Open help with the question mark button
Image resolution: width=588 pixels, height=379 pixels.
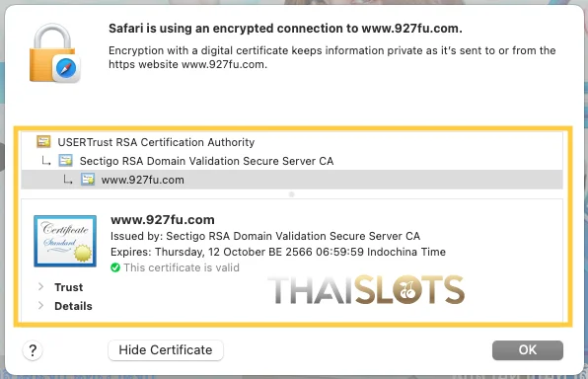(33, 350)
